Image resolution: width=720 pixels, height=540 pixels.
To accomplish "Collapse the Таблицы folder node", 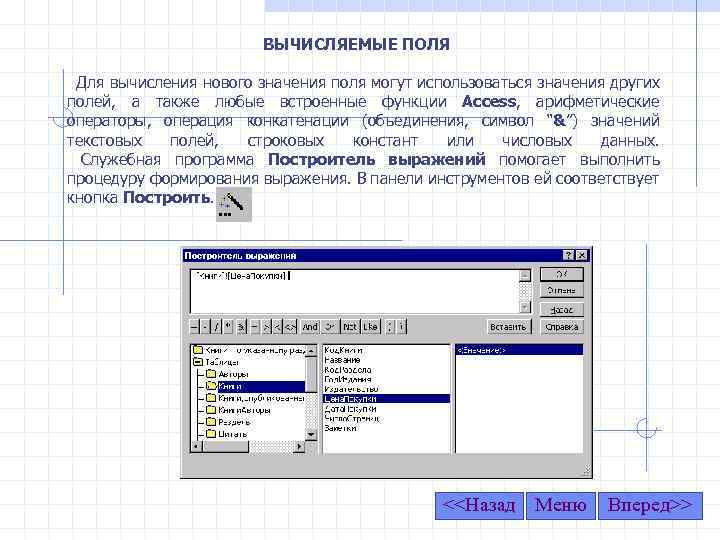I will coord(198,362).
